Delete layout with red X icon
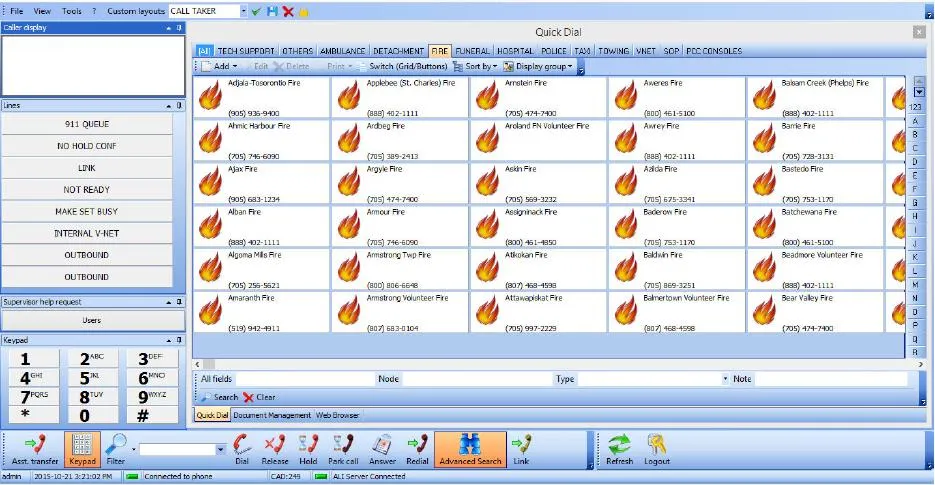The height and width of the screenshot is (485, 935). click(288, 11)
